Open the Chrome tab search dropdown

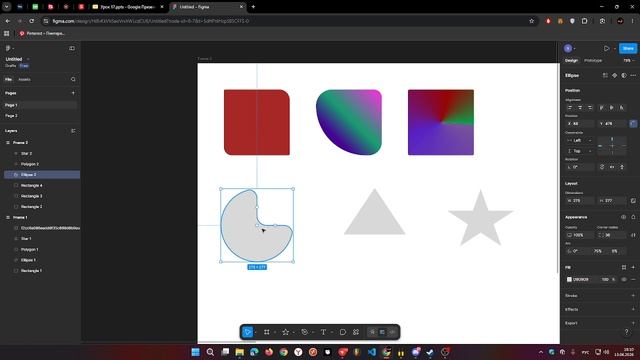(7, 7)
